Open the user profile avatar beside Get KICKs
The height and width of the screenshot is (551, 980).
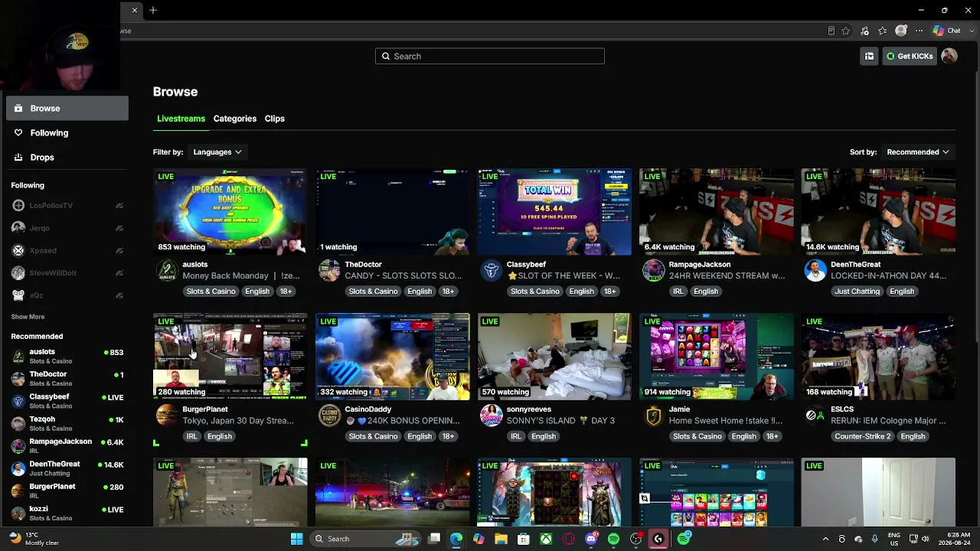[x=949, y=56]
